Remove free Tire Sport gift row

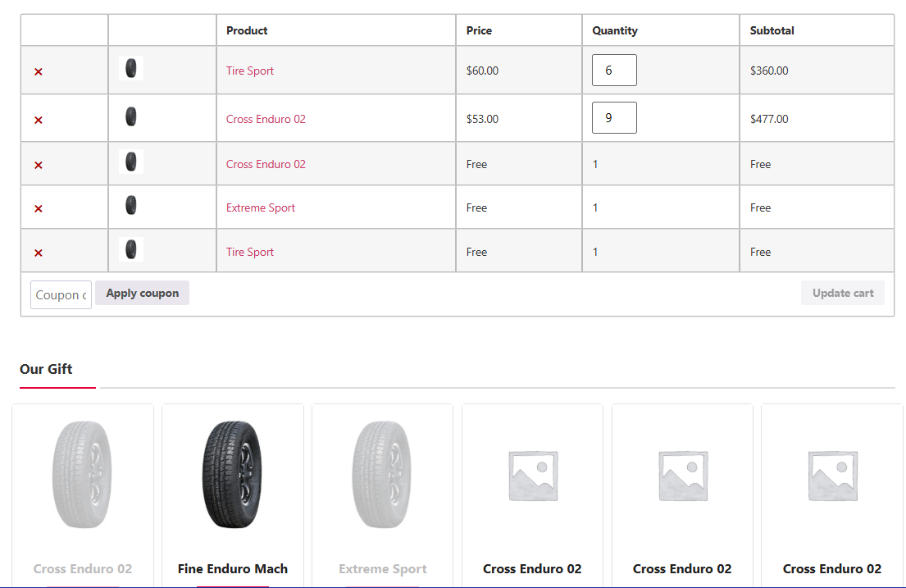tap(39, 253)
